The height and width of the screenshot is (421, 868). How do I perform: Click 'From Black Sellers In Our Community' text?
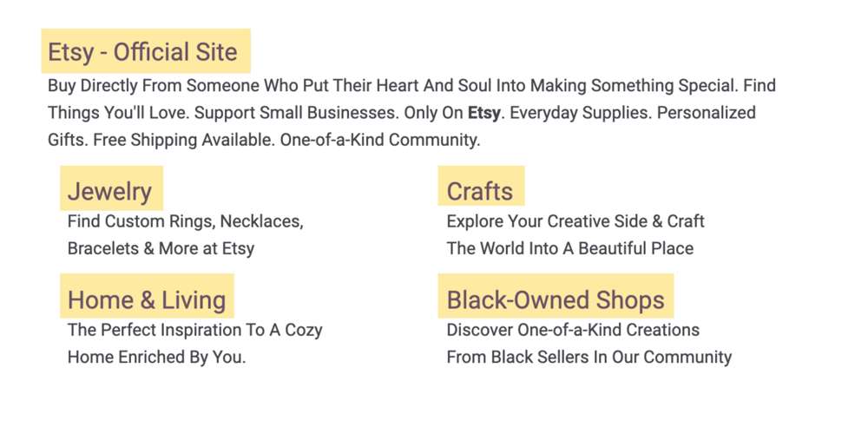[x=589, y=358]
